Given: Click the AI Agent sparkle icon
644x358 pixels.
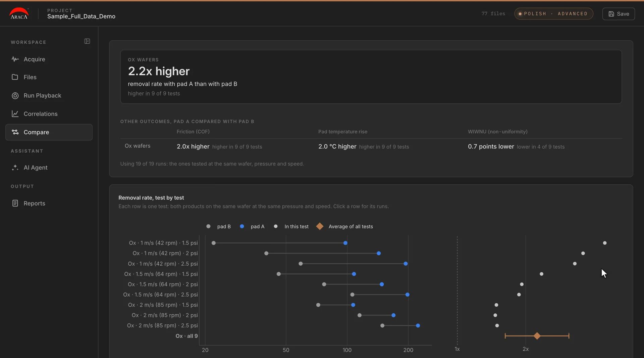Looking at the screenshot, I should click(15, 167).
